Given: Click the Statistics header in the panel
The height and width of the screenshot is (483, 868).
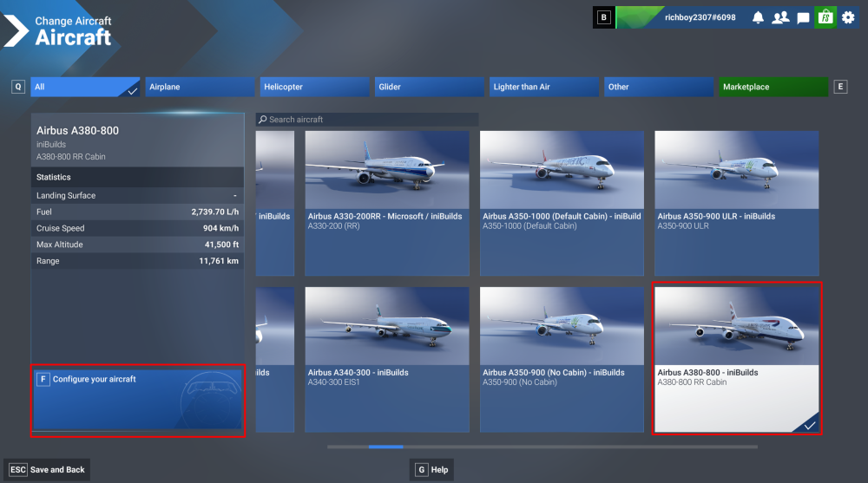Looking at the screenshot, I should 137,177.
